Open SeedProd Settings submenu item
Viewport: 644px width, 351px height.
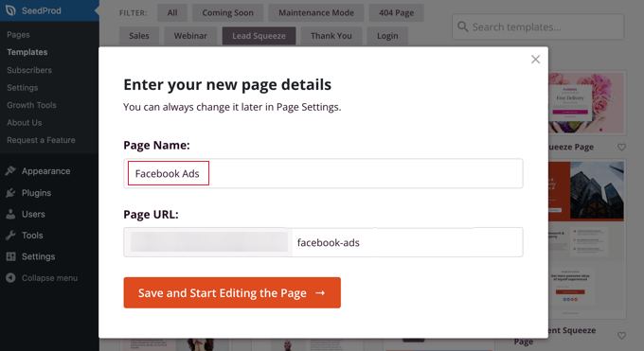[x=22, y=87]
